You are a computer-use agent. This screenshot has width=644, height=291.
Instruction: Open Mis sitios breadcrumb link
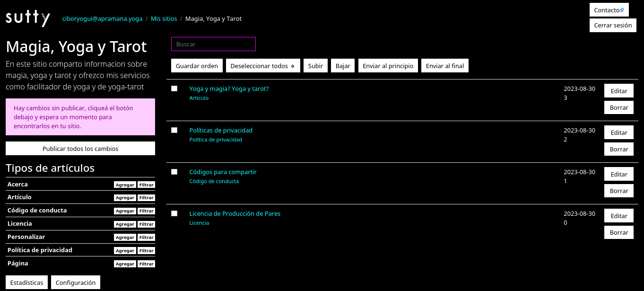164,19
